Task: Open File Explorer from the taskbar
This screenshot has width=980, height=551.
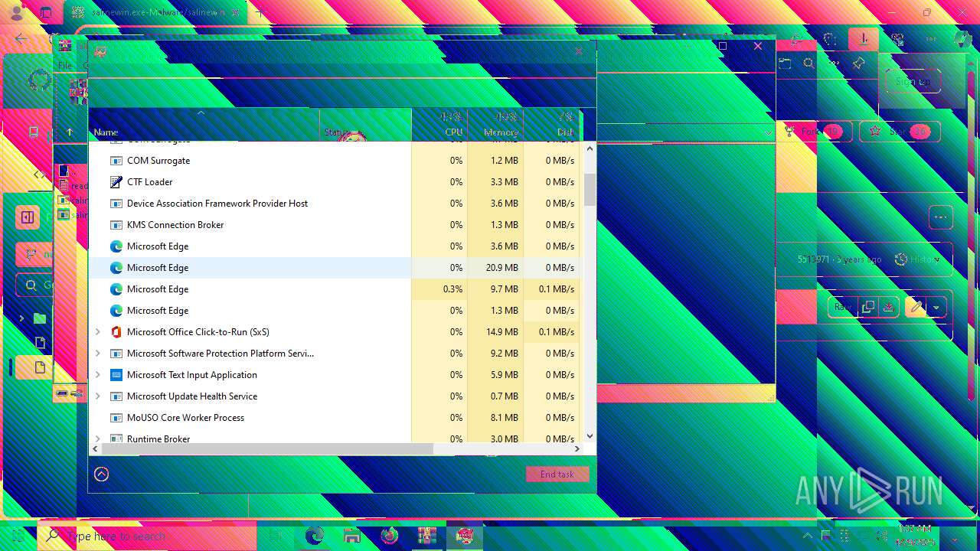Action: [x=352, y=536]
